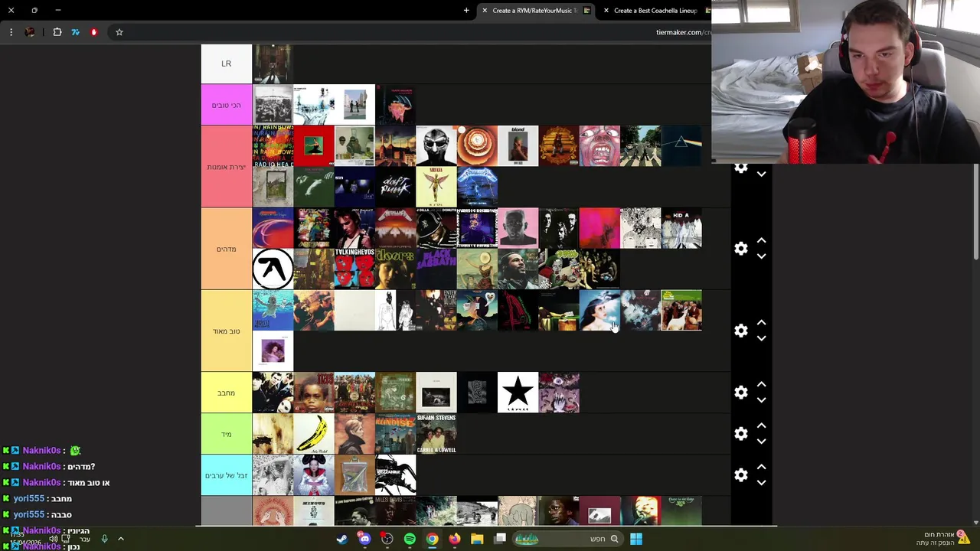
Task: Move מחבב tier up
Action: (761, 385)
